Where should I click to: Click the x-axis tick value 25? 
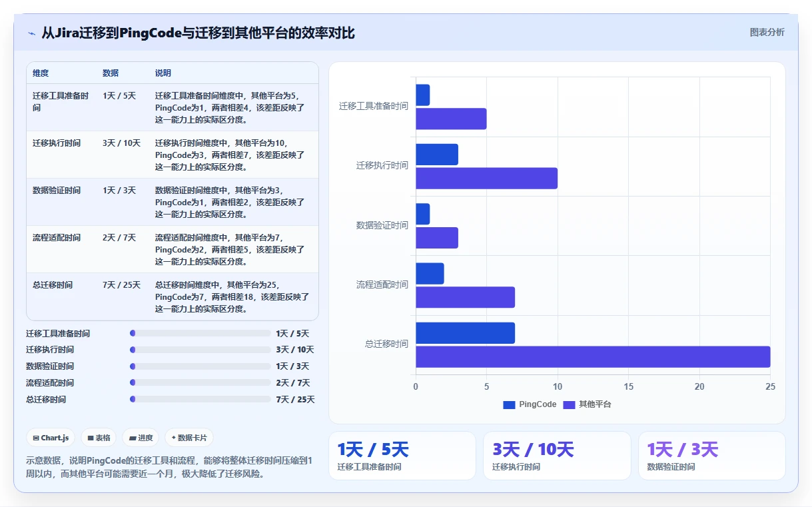[x=770, y=387]
